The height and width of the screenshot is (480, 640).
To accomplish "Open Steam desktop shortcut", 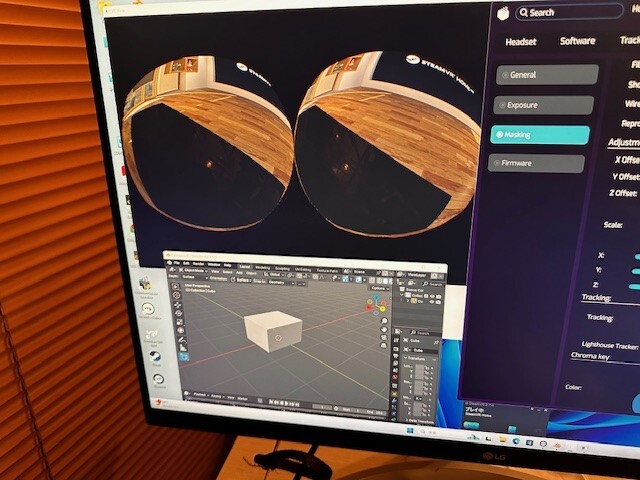I will [x=156, y=358].
